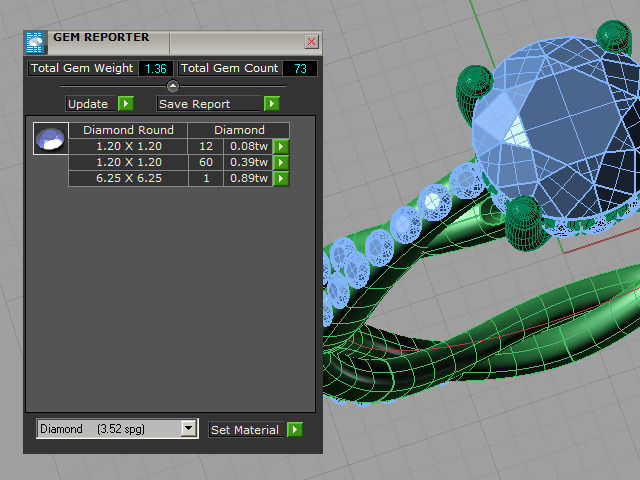Click the Diamond material column header
Image resolution: width=640 pixels, height=480 pixels.
(239, 130)
